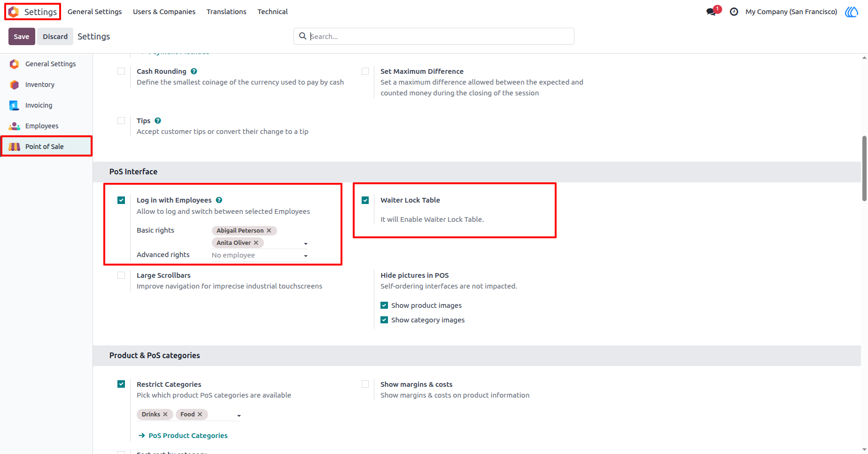Screen dimensions: 868x454
Task: Open the Technical menu
Action: click(x=272, y=12)
